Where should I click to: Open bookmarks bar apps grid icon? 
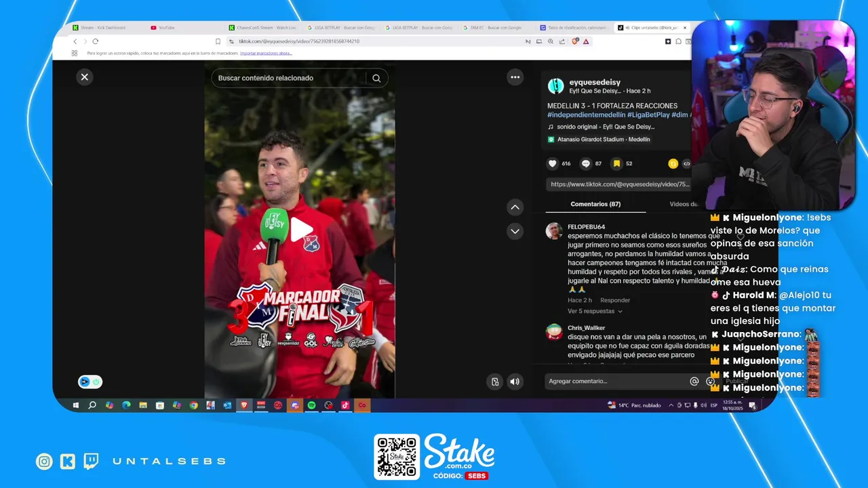coord(75,53)
